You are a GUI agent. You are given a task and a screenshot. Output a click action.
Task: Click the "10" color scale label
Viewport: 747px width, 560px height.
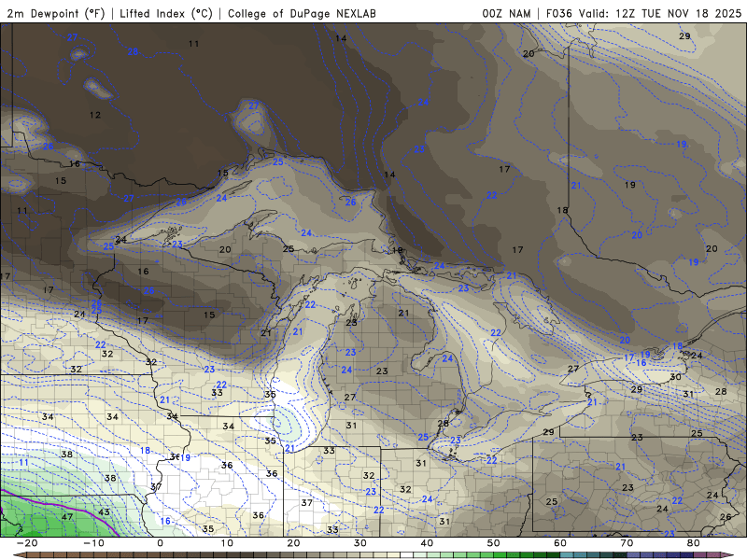pos(227,543)
